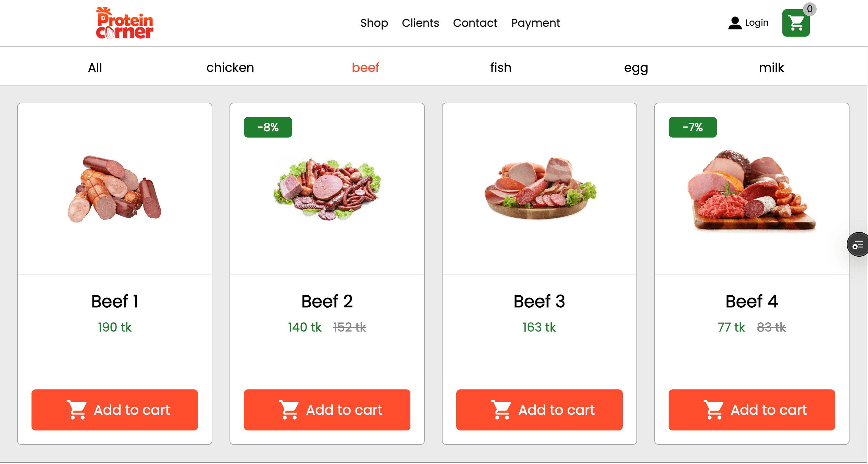Open the green shopping cart icon
Image resolution: width=868 pixels, height=464 pixels.
pyautogui.click(x=795, y=23)
